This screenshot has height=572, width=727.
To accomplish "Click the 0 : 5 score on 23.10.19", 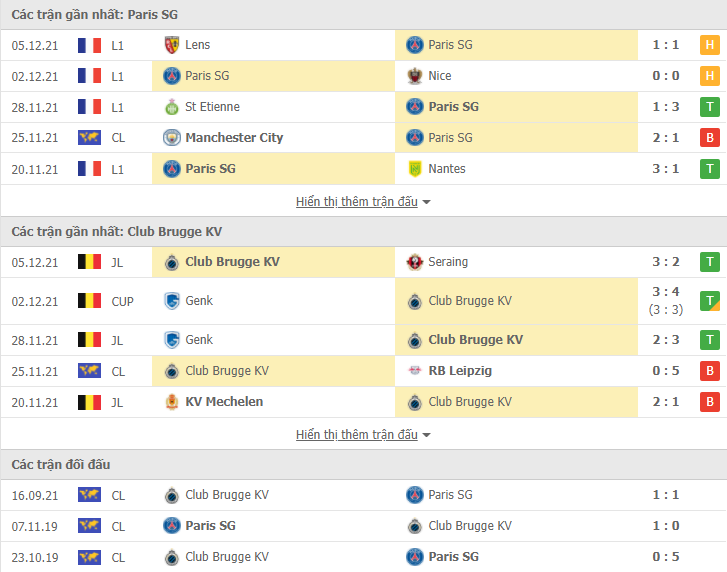I will [666, 557].
